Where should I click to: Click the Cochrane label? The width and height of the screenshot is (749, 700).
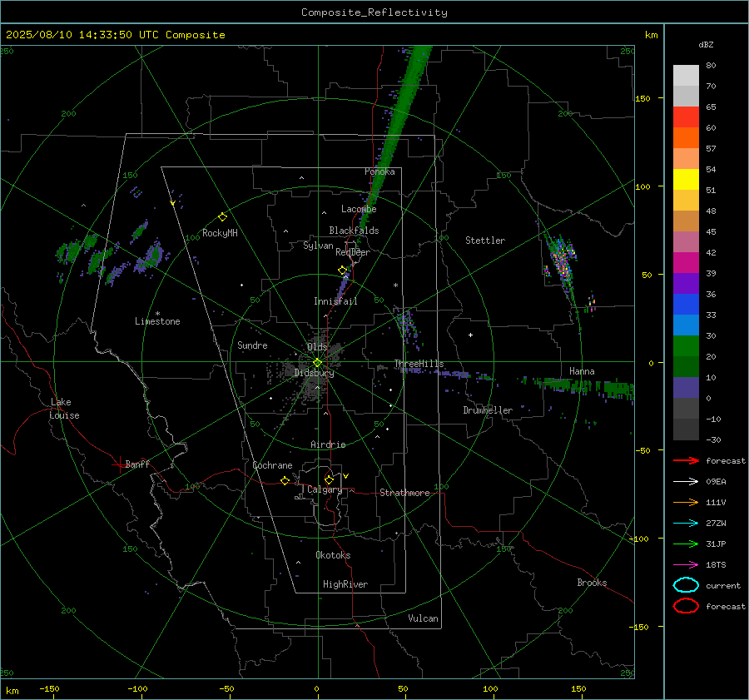point(272,465)
